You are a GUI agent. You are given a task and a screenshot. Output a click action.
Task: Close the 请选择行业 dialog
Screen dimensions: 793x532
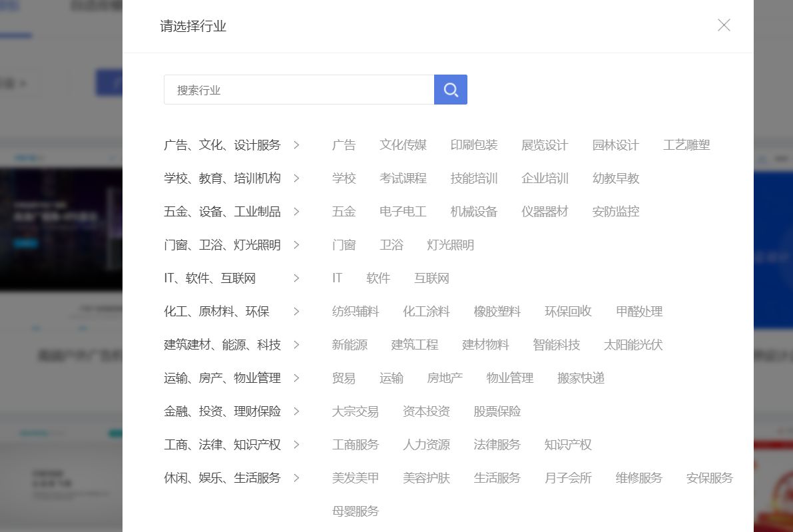(724, 25)
